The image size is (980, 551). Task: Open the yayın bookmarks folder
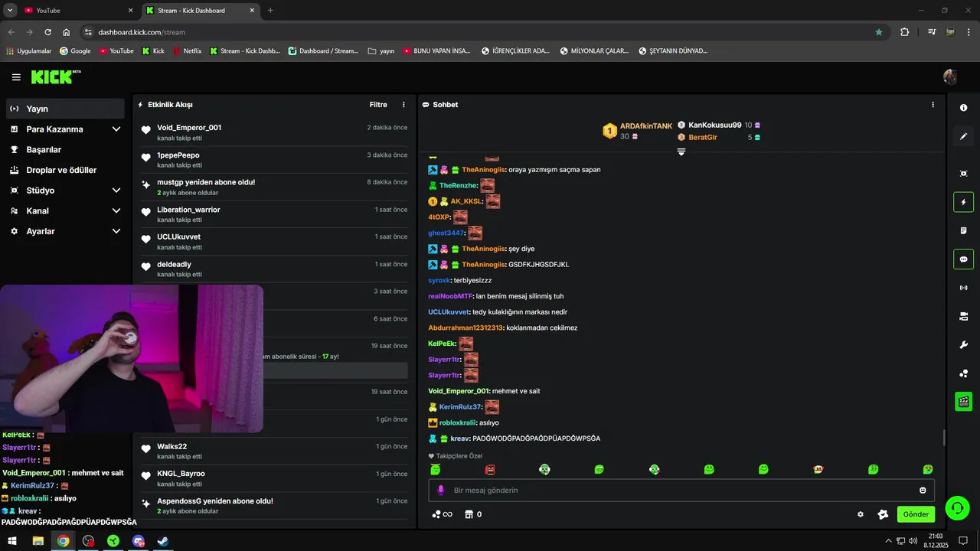coord(381,51)
